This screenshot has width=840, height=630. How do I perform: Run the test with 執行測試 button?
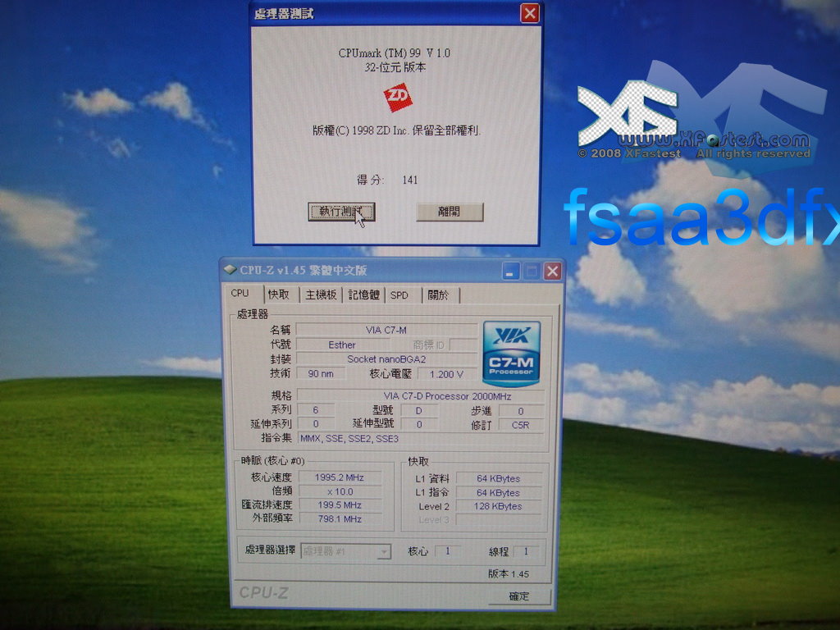(341, 212)
